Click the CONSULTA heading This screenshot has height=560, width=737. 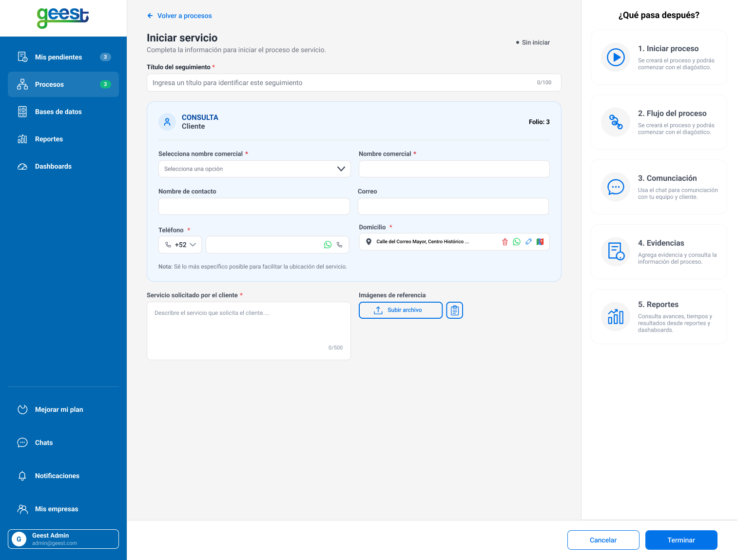pos(200,117)
